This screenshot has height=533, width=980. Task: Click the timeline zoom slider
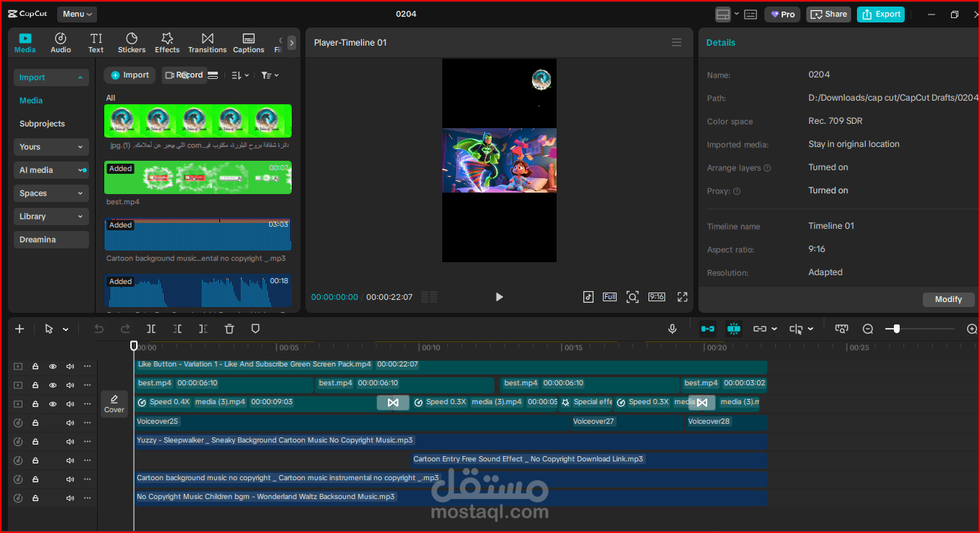point(921,329)
